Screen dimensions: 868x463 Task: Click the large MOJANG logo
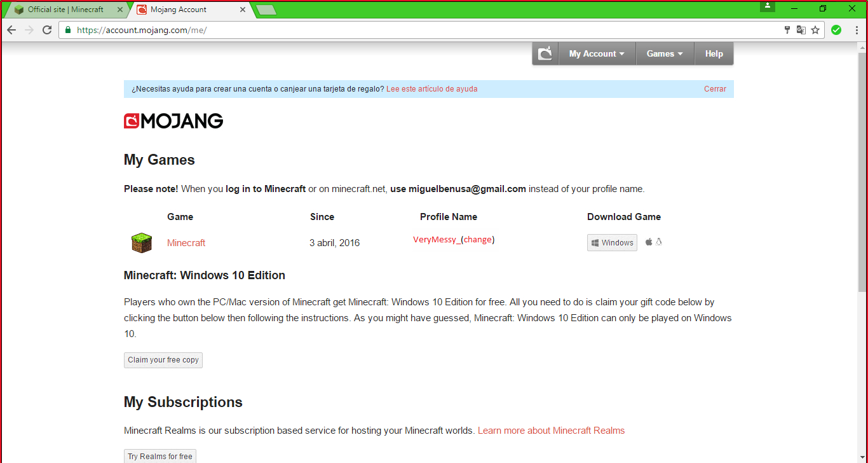pyautogui.click(x=173, y=121)
